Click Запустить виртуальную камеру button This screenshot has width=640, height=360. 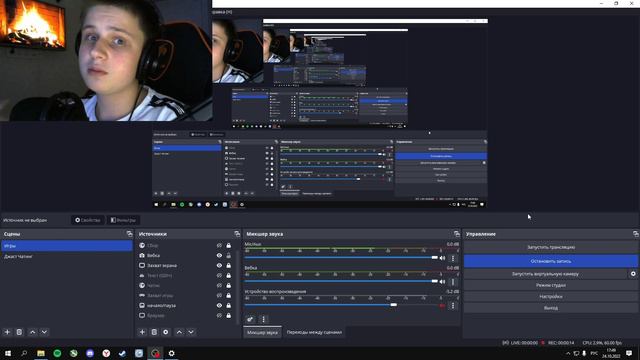pyautogui.click(x=546, y=274)
